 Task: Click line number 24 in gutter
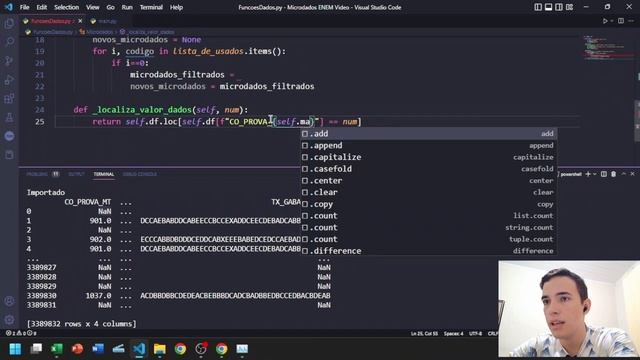tap(39, 110)
